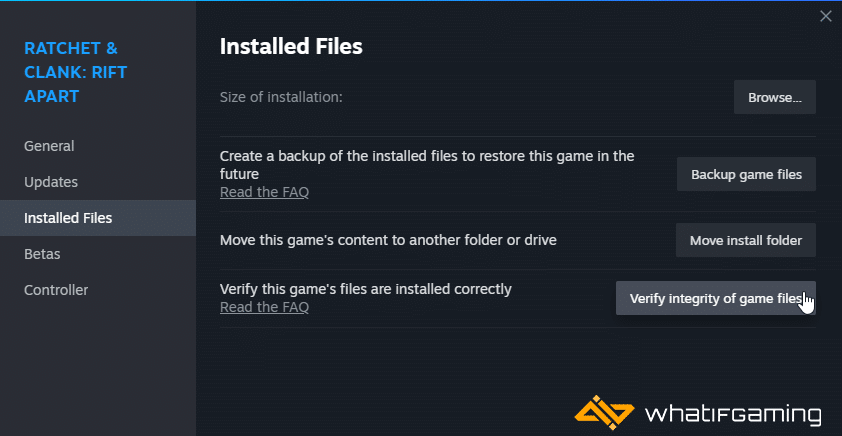Click Verify this game's files description text
Screen dimensions: 842x436
click(366, 289)
